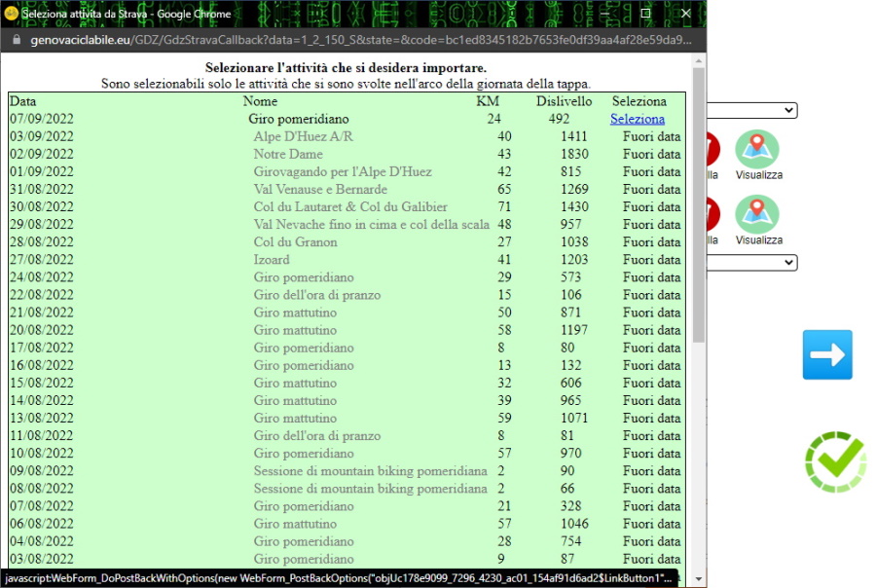The width and height of the screenshot is (876, 588).
Task: Click the lock icon in the address bar
Action: tap(17, 40)
